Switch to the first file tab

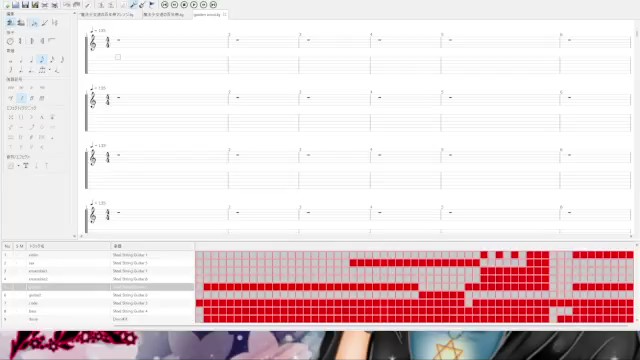click(x=107, y=15)
